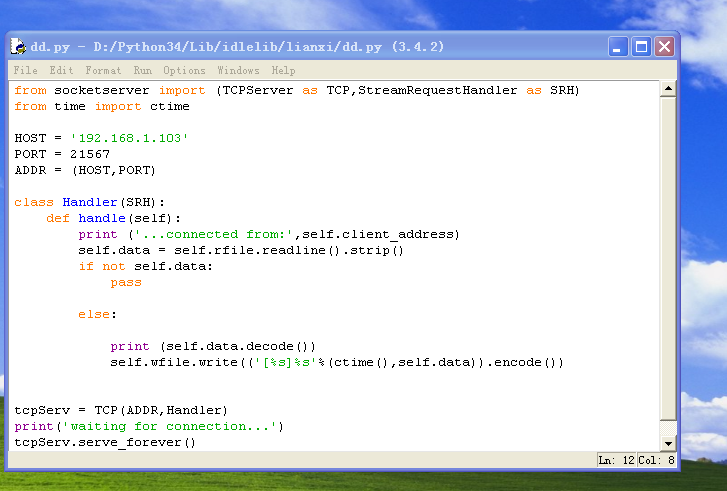Open the Format menu
Screen dimensions: 727x491
103,71
